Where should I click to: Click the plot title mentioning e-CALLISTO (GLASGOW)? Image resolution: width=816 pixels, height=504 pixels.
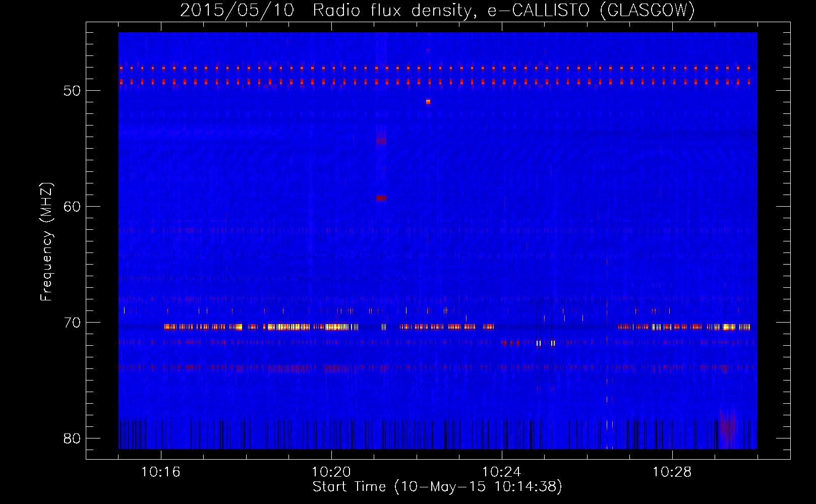pos(437,10)
